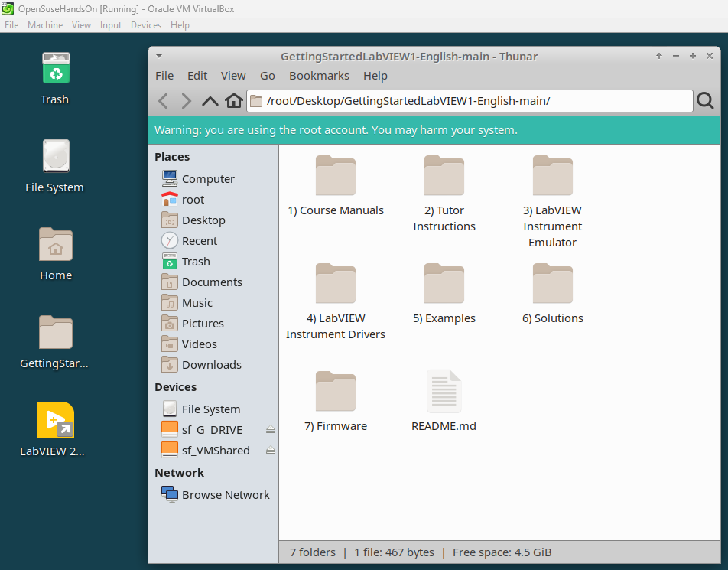Go to parent folder with up arrow
728x570 pixels.
[x=210, y=101]
